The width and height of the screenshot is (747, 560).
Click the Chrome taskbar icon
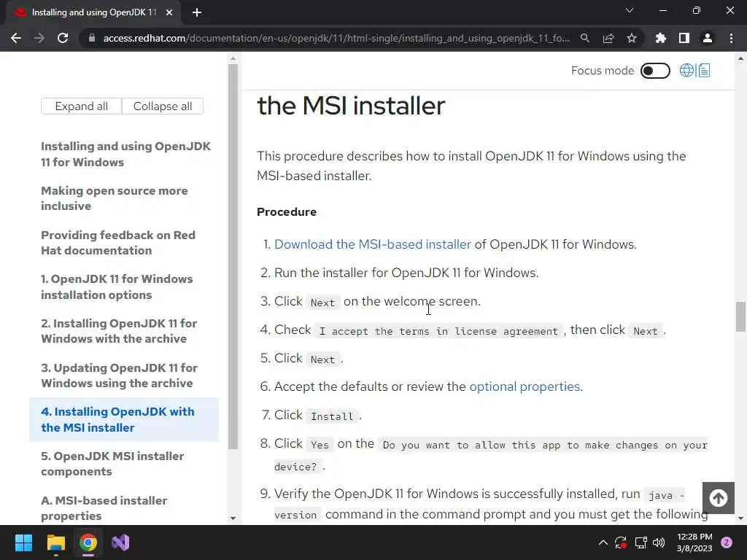(x=88, y=542)
